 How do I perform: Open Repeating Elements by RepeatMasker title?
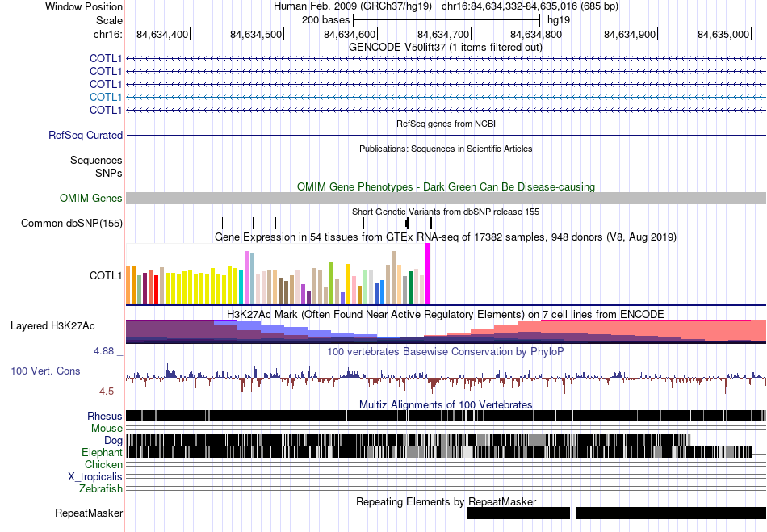coord(446,501)
